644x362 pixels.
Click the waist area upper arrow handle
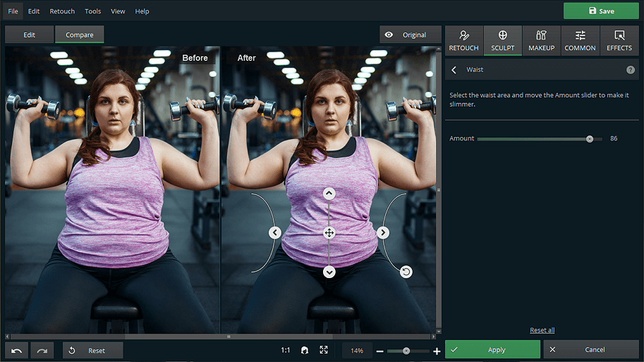(329, 193)
